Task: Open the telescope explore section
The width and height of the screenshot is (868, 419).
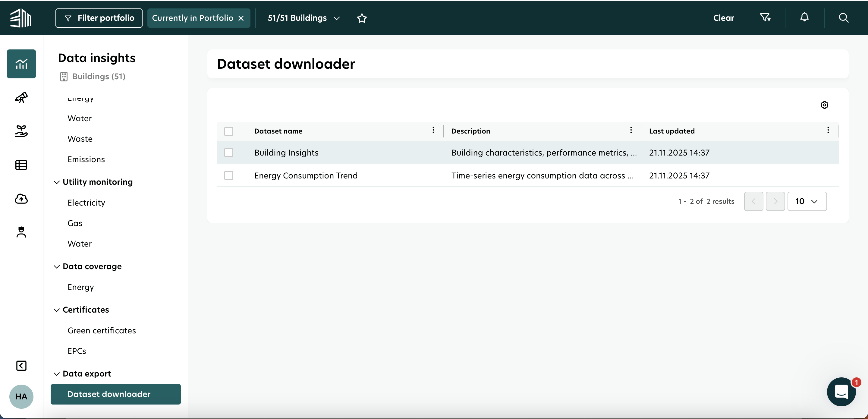Action: [21, 97]
